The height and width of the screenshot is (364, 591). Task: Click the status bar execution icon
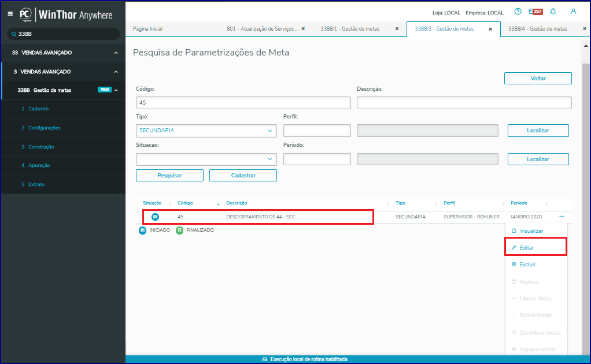click(265, 359)
